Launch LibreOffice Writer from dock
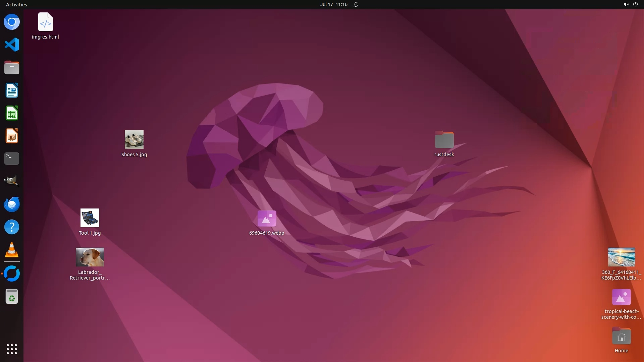 [12, 90]
